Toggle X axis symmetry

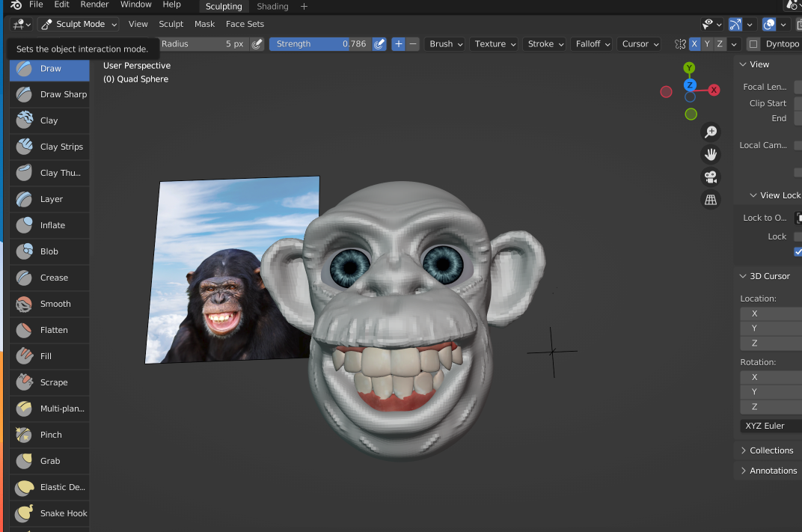click(694, 44)
